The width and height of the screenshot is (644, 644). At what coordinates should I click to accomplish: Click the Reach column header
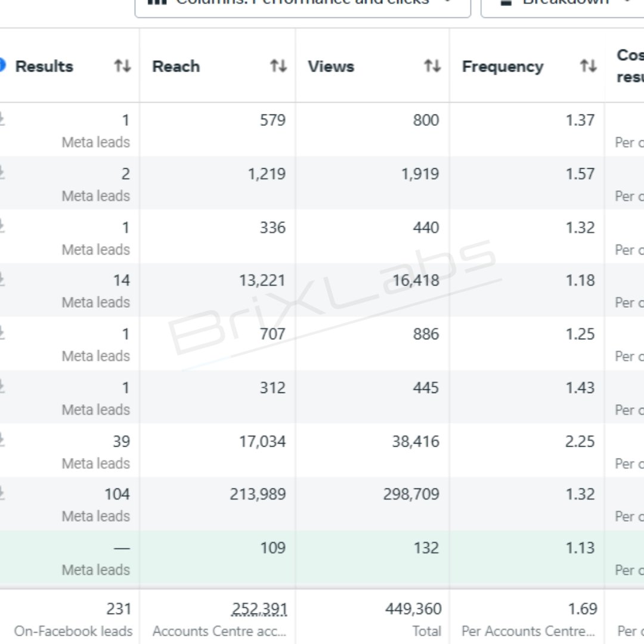pyautogui.click(x=176, y=66)
